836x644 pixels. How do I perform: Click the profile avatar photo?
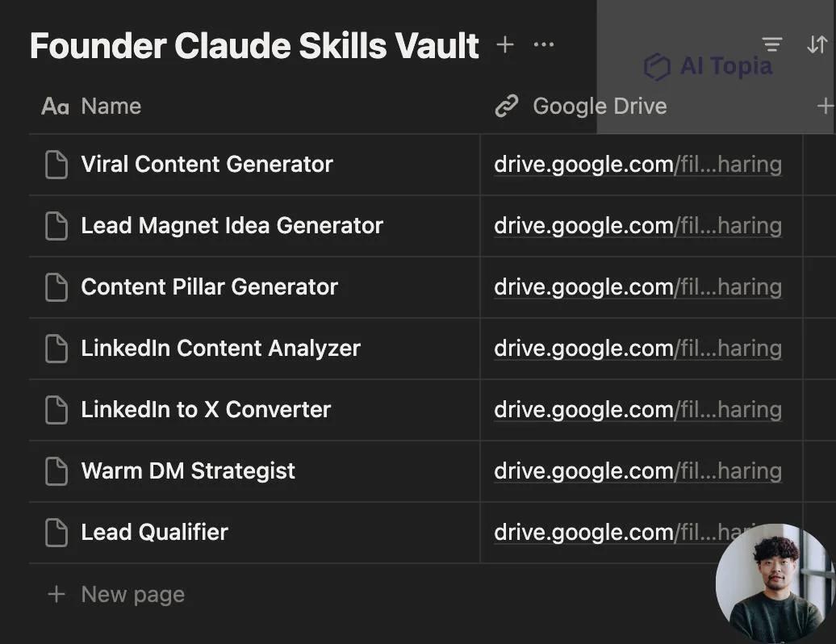(x=775, y=579)
